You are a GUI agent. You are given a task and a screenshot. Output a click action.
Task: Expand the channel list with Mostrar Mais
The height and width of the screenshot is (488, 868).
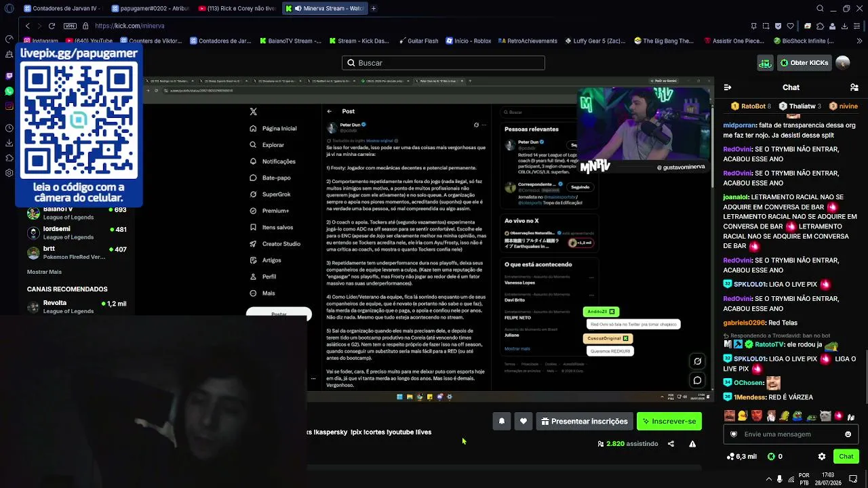pyautogui.click(x=44, y=272)
